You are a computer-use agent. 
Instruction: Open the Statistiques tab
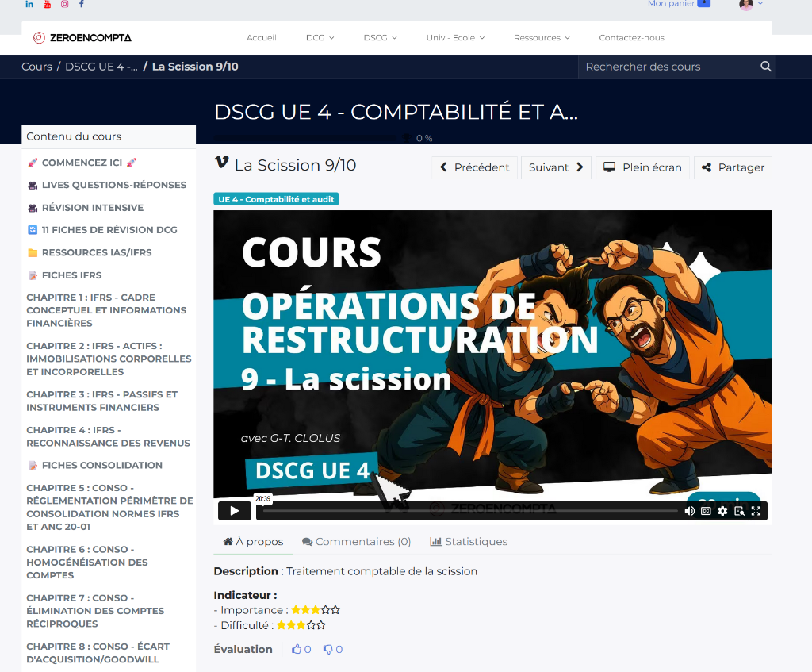(x=468, y=541)
